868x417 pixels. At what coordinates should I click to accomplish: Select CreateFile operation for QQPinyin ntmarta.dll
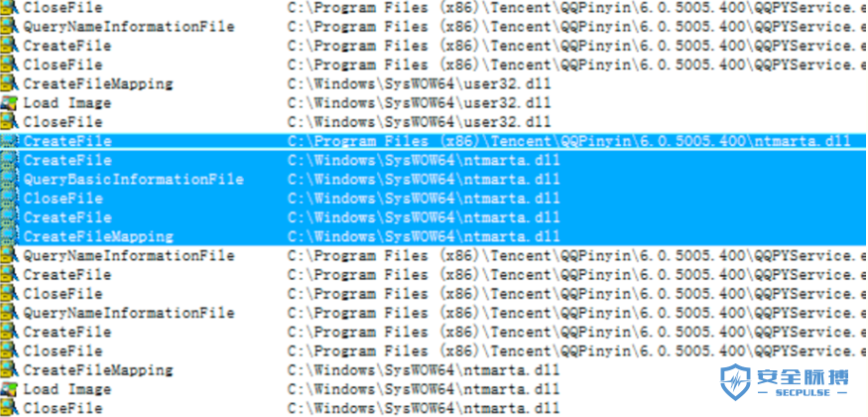pos(67,141)
